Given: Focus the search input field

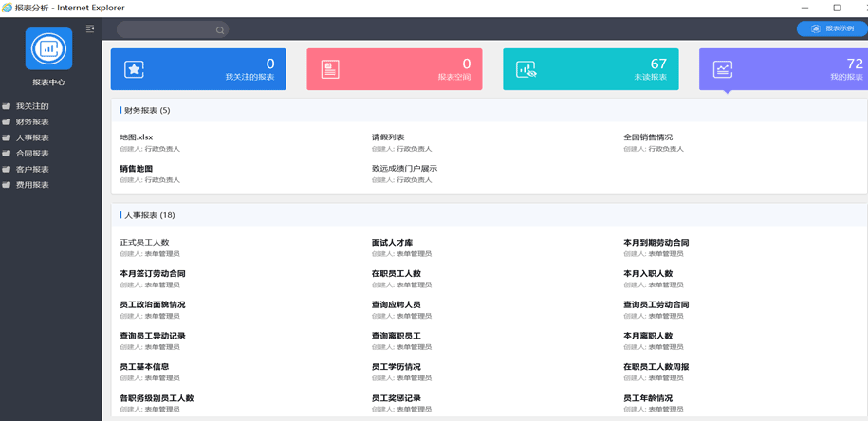Looking at the screenshot, I should tap(166, 30).
